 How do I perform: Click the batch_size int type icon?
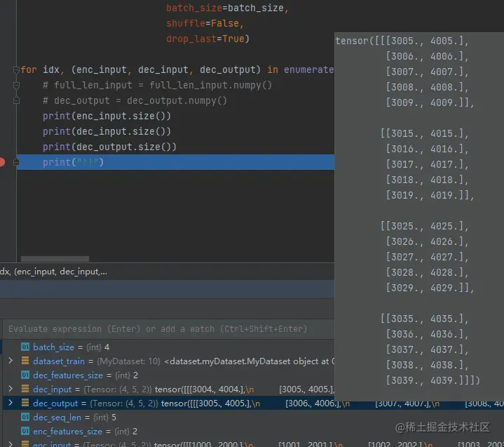click(25, 347)
